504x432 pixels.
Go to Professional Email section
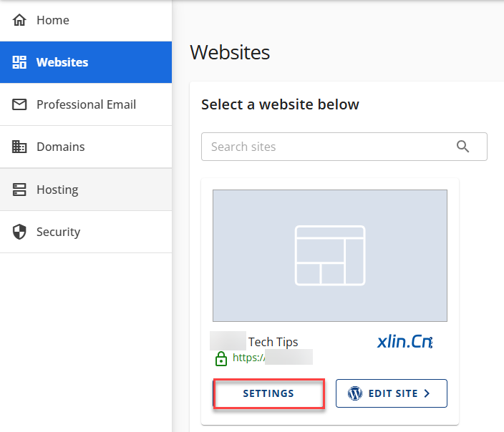[86, 104]
